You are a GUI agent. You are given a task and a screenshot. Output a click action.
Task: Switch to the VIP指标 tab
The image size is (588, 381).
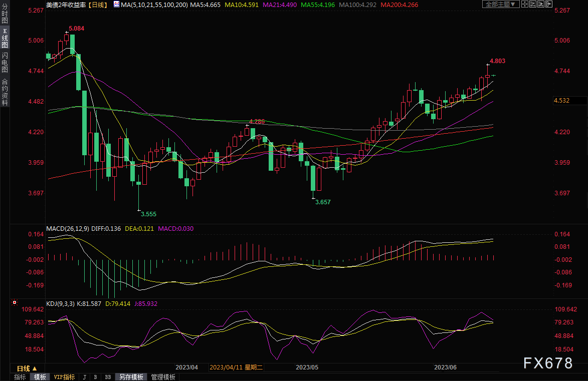64,377
